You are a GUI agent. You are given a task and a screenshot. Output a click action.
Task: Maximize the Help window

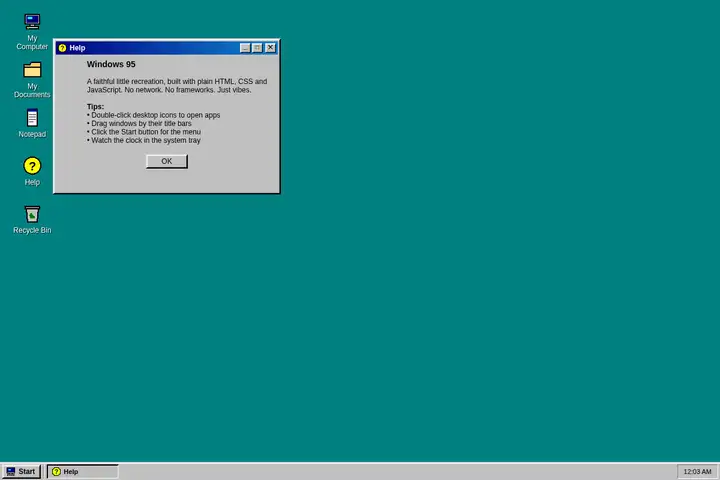(258, 48)
